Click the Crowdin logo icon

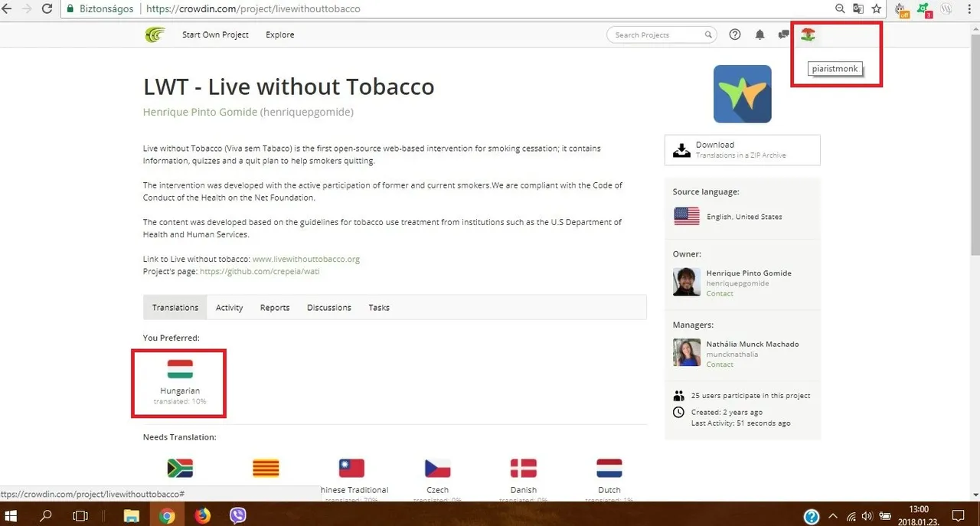point(155,34)
